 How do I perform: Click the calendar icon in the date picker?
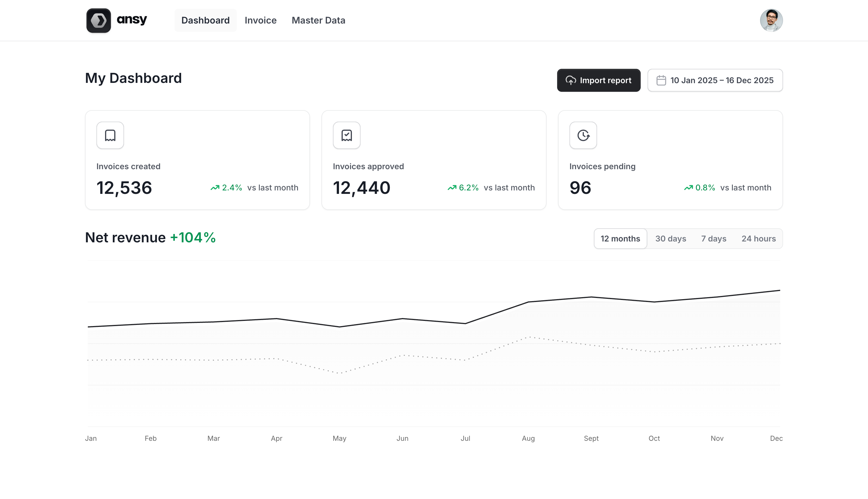pos(661,80)
